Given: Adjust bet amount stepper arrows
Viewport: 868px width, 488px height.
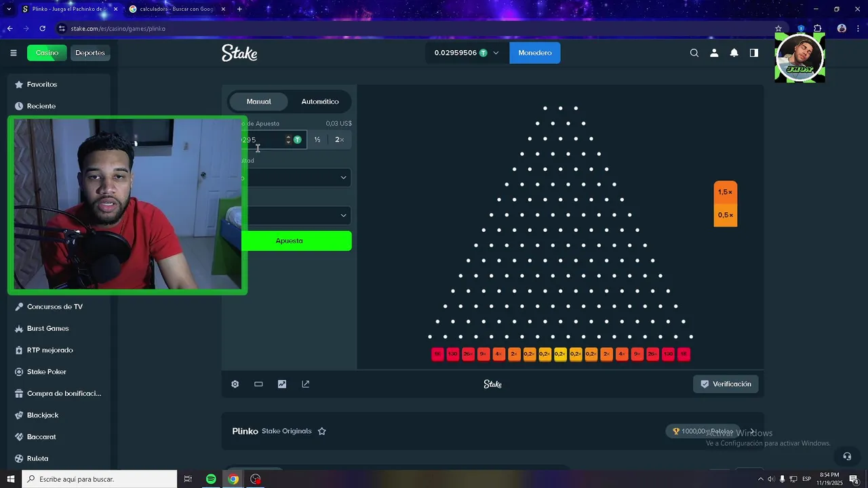Looking at the screenshot, I should [x=288, y=140].
